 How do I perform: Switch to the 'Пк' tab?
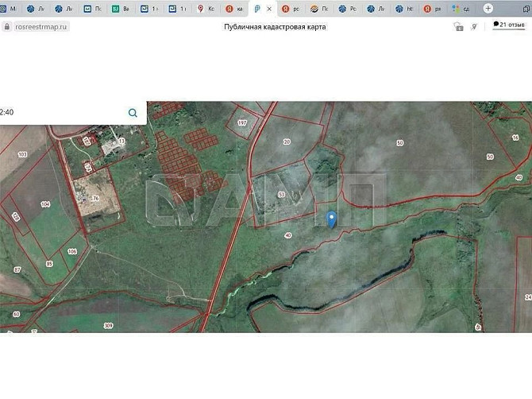coord(93,9)
